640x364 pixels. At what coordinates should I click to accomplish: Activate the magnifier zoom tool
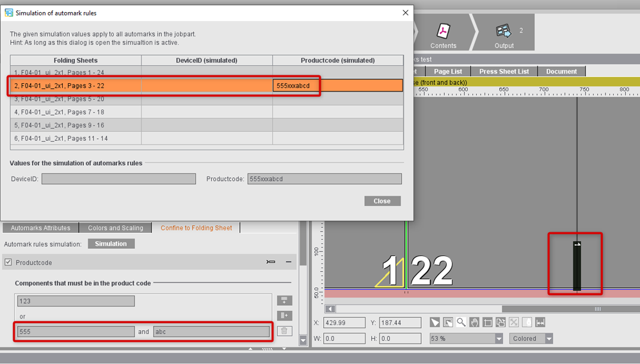click(x=461, y=322)
